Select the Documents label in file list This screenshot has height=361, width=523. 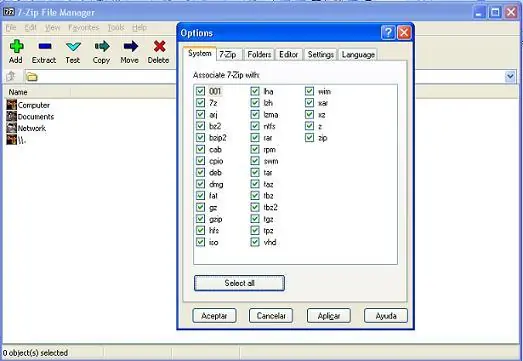36,117
